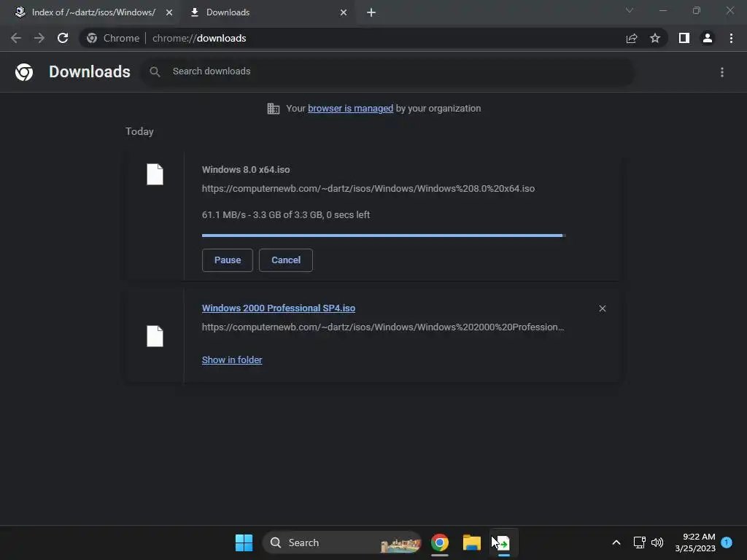Screen dimensions: 747x560
Task: Click the Today date heading
Action: click(x=139, y=131)
